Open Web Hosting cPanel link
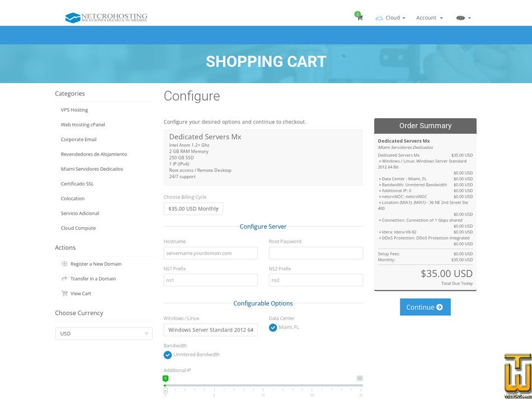 coord(82,124)
